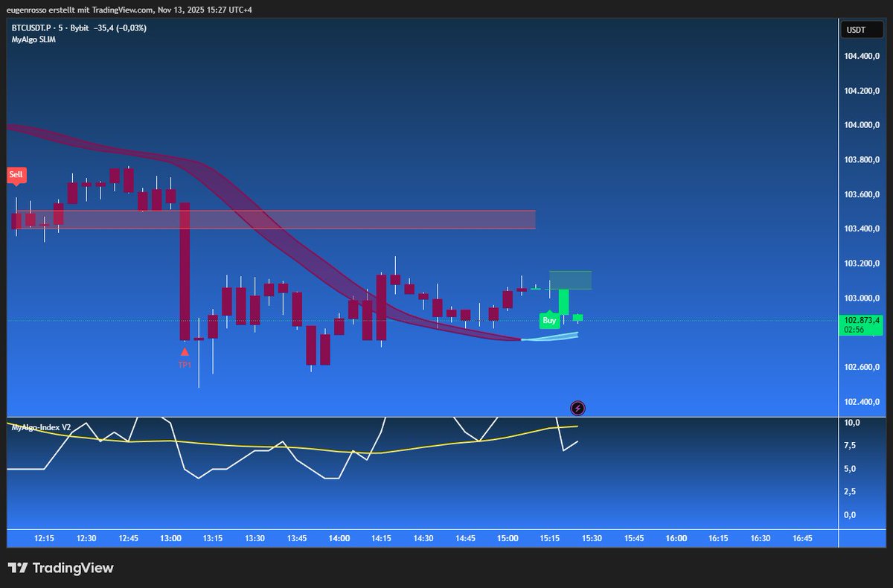This screenshot has height=588, width=893.
Task: Click the 16:00 time axis label
Action: click(x=676, y=538)
